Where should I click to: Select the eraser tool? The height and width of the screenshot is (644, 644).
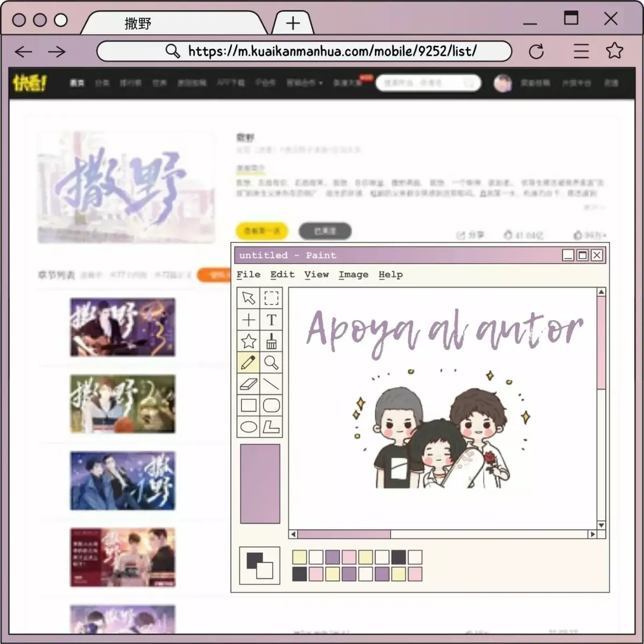click(248, 384)
